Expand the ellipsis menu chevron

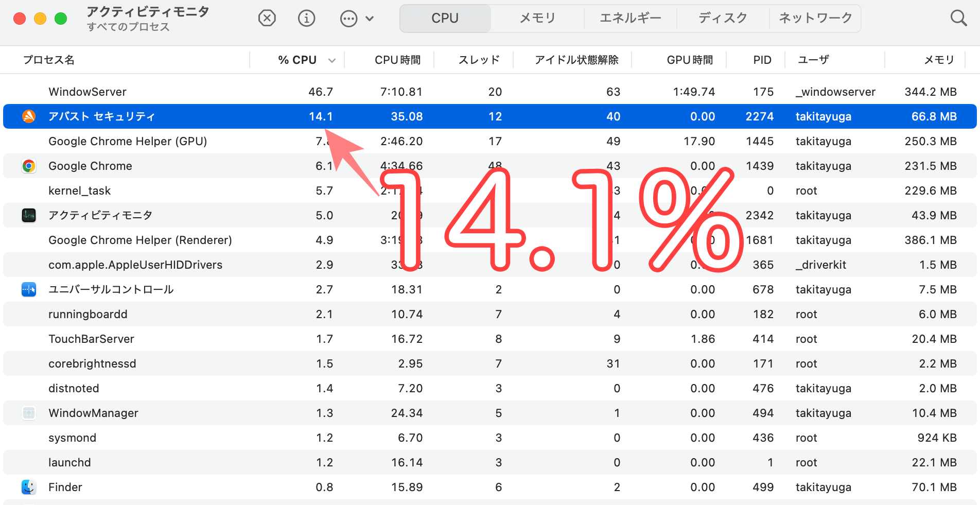370,19
